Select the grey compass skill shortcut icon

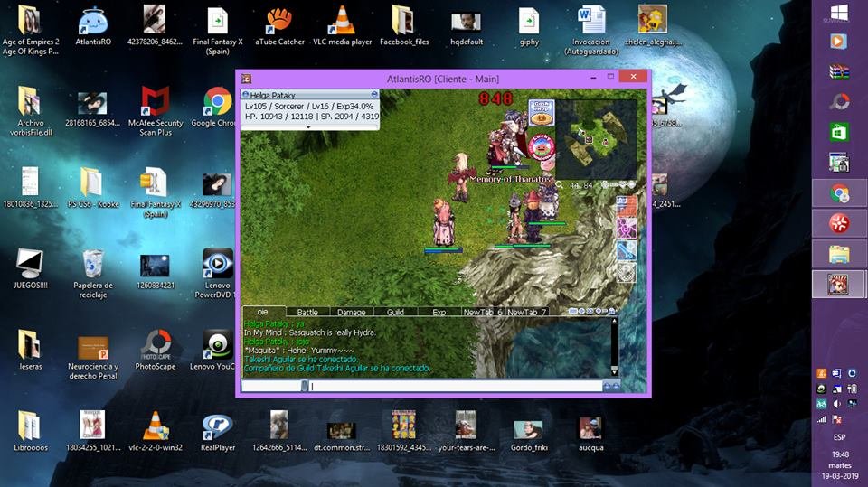point(627,272)
